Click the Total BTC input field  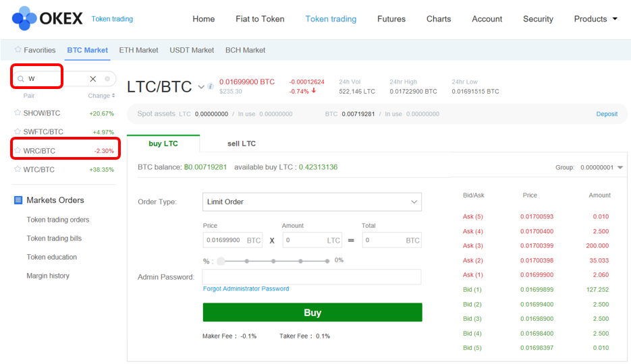391,240
